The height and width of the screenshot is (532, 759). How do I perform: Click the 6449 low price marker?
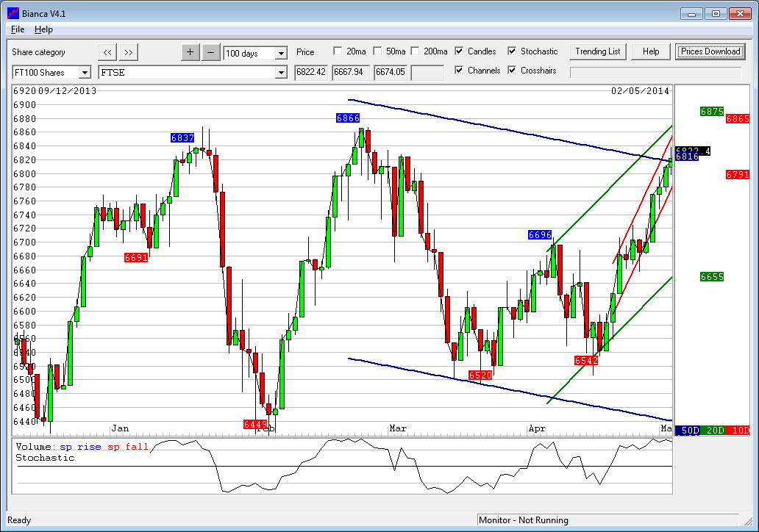(255, 425)
